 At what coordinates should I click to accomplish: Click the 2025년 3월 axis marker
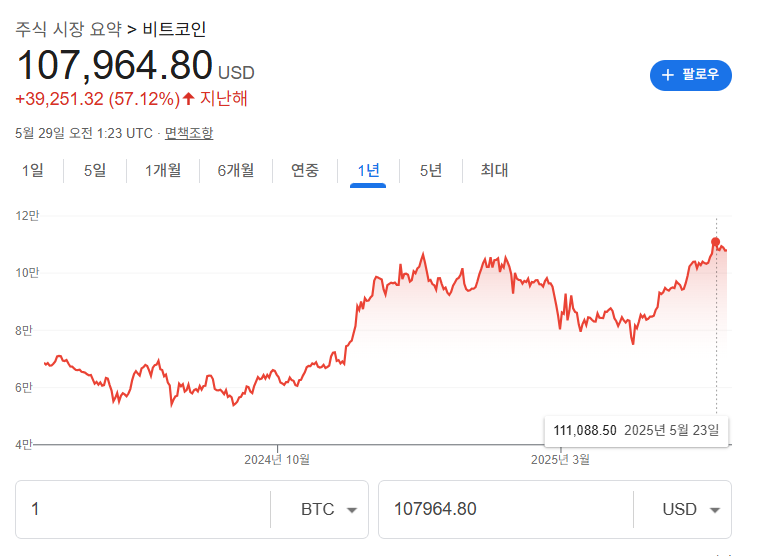561,459
